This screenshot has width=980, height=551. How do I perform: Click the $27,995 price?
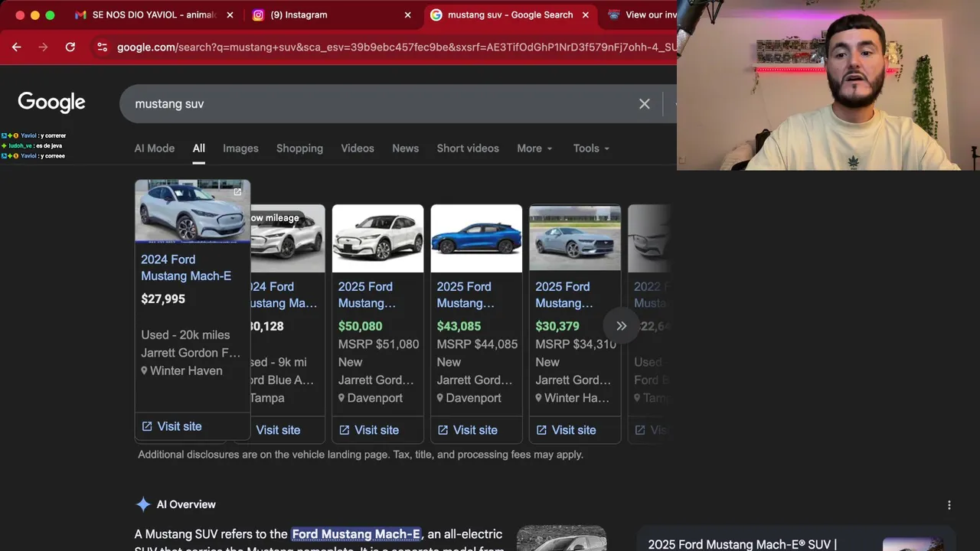163,299
